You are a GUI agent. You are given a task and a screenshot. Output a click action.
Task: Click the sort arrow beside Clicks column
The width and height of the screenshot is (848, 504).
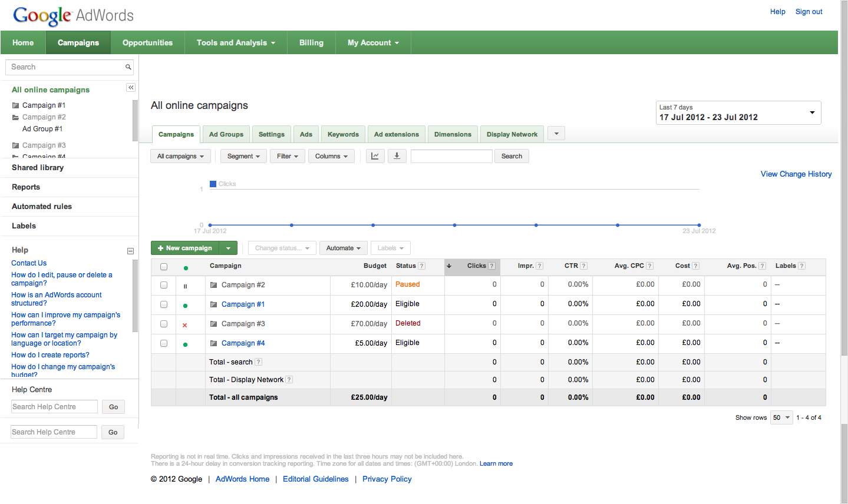449,266
